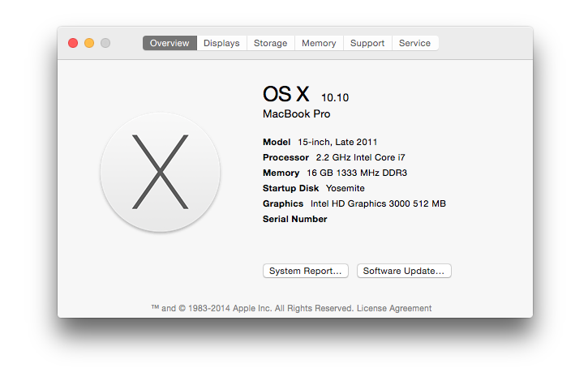
Task: Click "2.2 GHz Intel Core i7" processor value
Action: (360, 157)
